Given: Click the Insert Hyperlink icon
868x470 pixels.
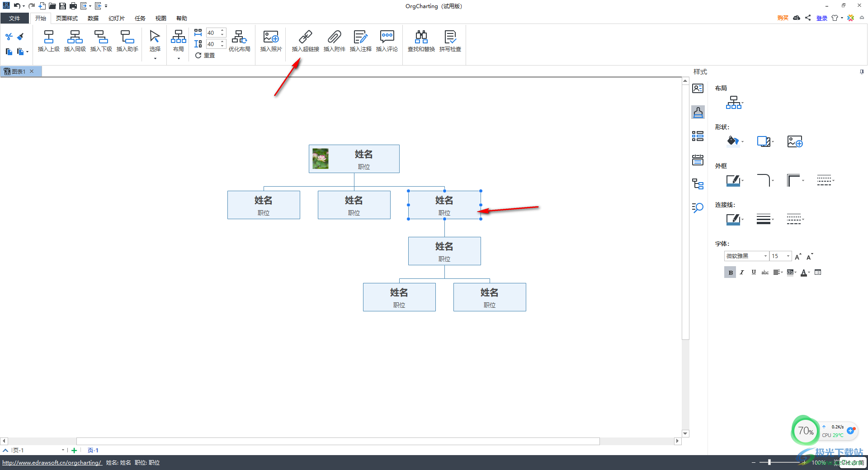Looking at the screenshot, I should point(305,37).
